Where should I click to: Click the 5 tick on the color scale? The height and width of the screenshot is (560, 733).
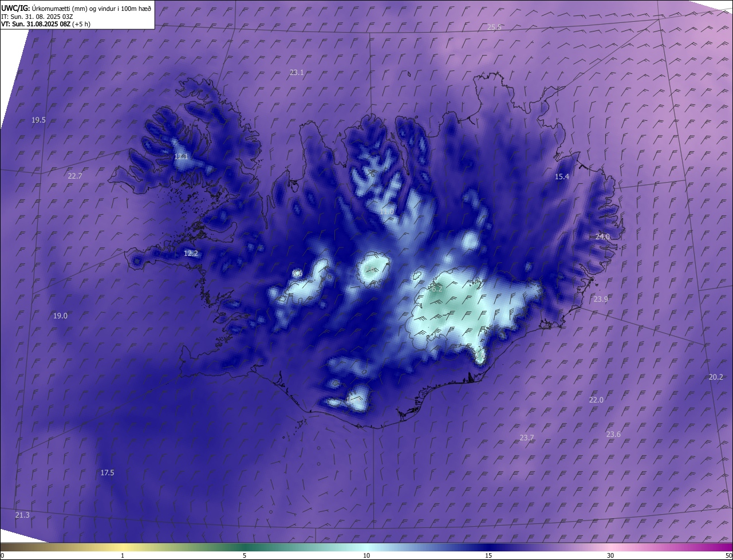tap(245, 555)
